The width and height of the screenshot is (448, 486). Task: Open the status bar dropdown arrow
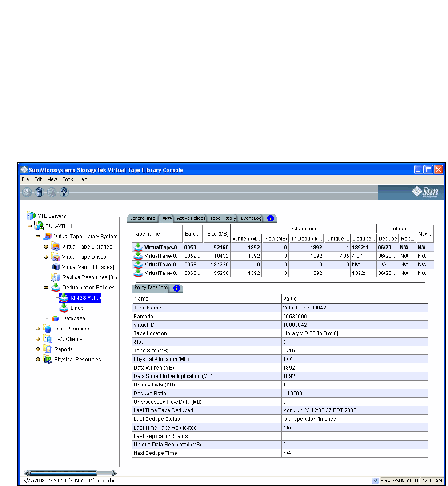point(375,480)
